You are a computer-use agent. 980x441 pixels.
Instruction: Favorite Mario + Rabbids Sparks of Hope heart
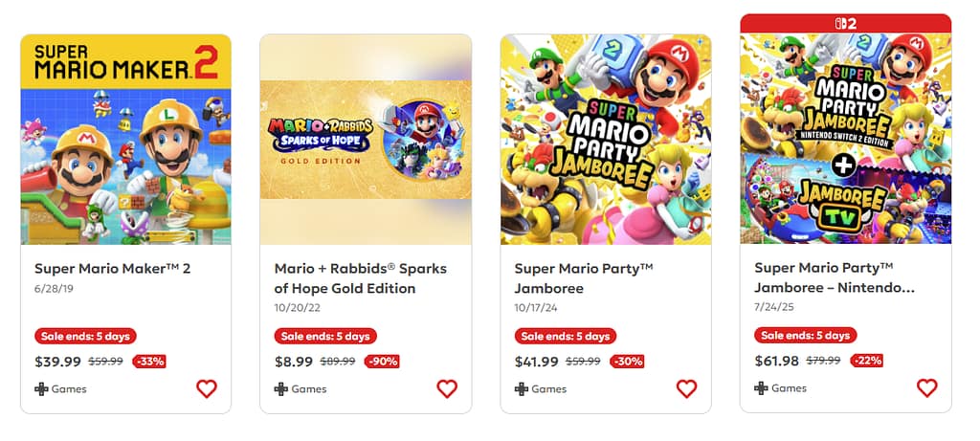(x=447, y=388)
